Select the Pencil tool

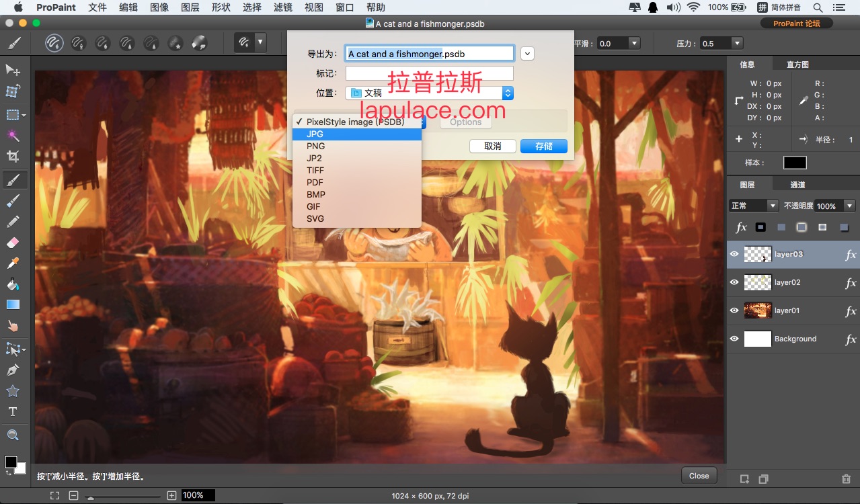tap(13, 221)
